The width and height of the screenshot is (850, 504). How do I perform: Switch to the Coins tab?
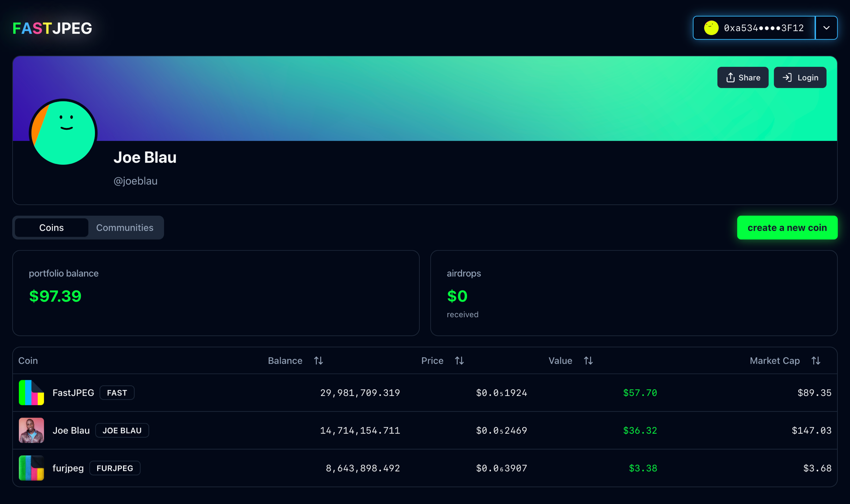coord(51,228)
